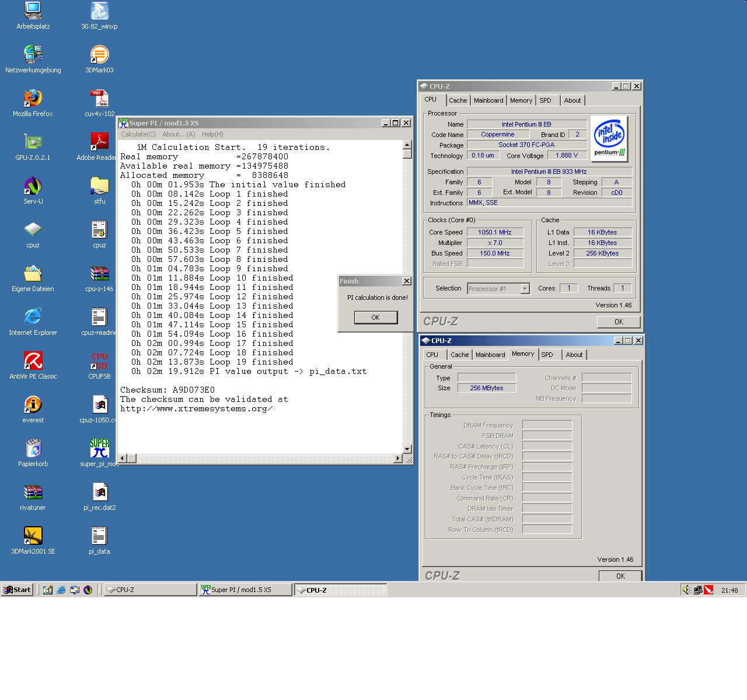The width and height of the screenshot is (747, 700).
Task: Confirm the PI calculation done dialog with OK
Action: click(376, 317)
